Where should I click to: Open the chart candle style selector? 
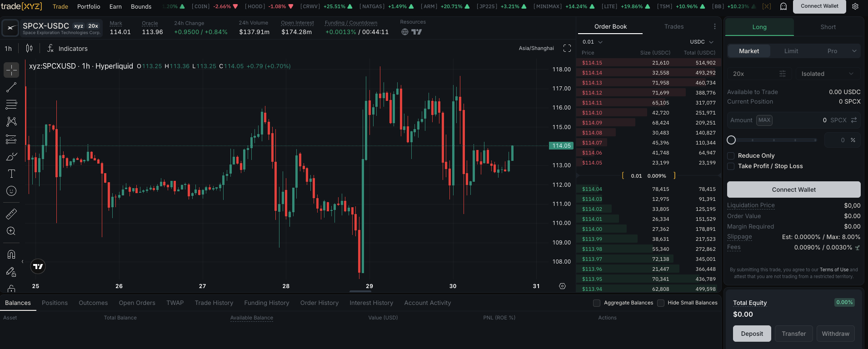pyautogui.click(x=29, y=49)
